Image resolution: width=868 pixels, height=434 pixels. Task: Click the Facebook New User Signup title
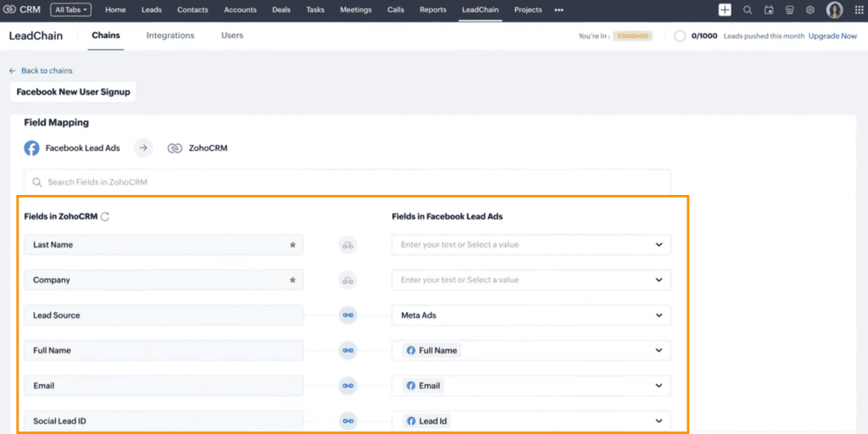coord(73,92)
